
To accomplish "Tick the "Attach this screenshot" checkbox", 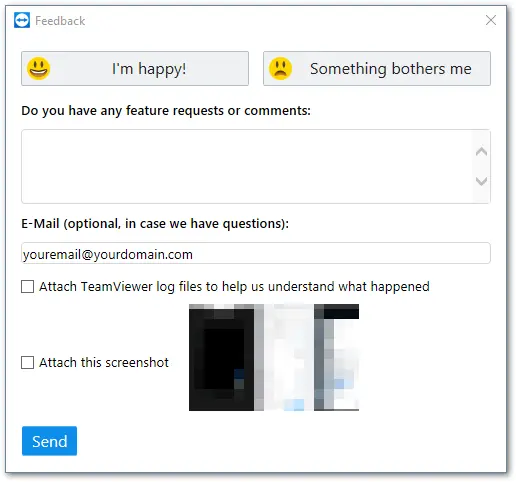I will pyautogui.click(x=27, y=362).
